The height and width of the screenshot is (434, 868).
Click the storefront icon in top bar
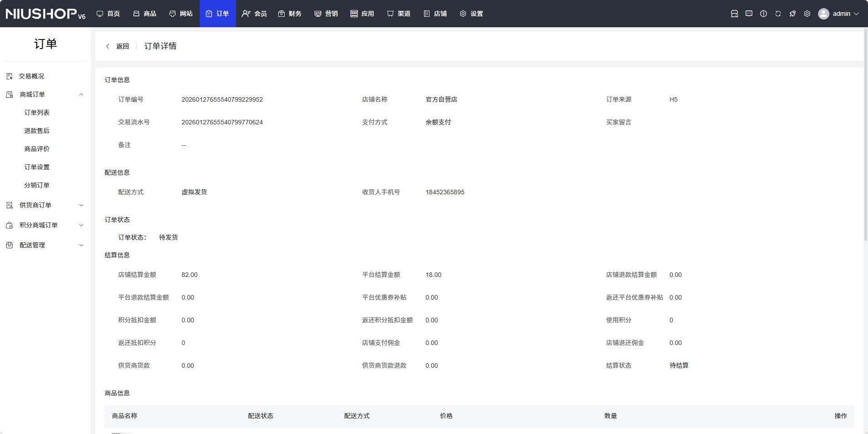(734, 14)
